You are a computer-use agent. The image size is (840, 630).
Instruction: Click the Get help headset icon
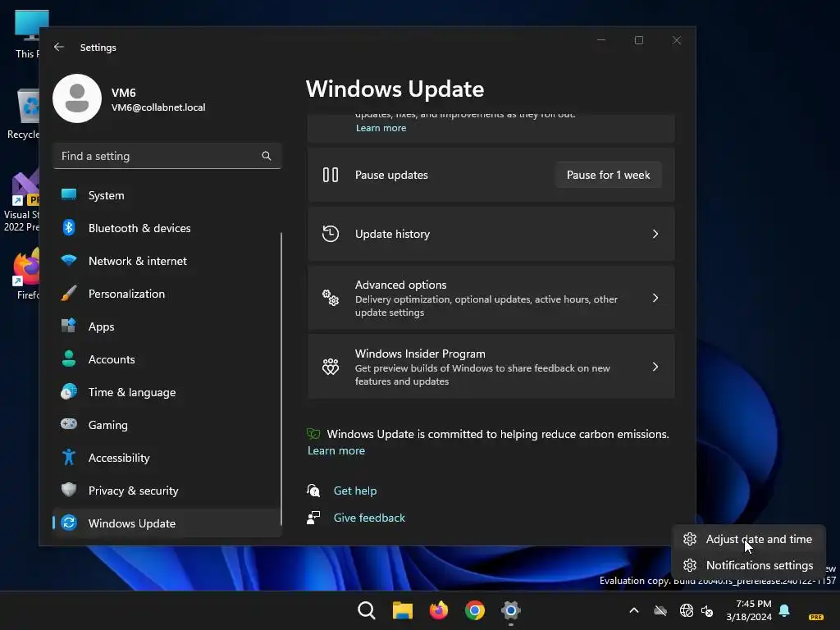coord(313,491)
